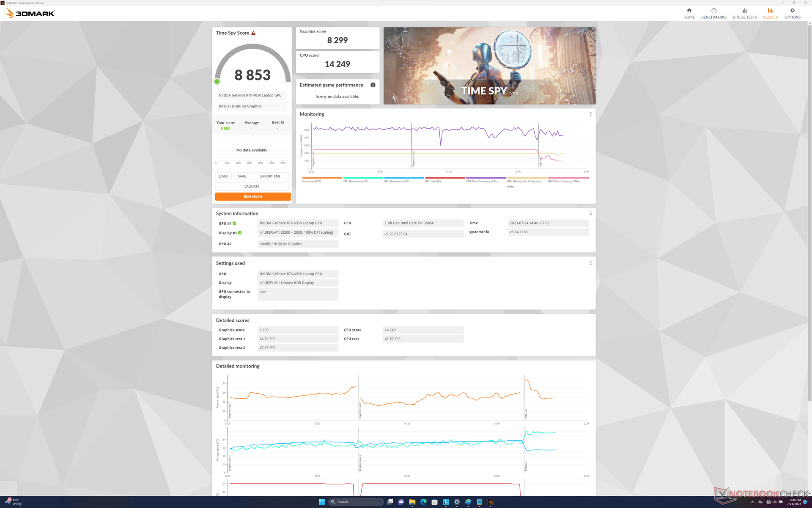Image resolution: width=812 pixels, height=508 pixels.
Task: Click Estimated game performance info icon
Action: [x=373, y=85]
